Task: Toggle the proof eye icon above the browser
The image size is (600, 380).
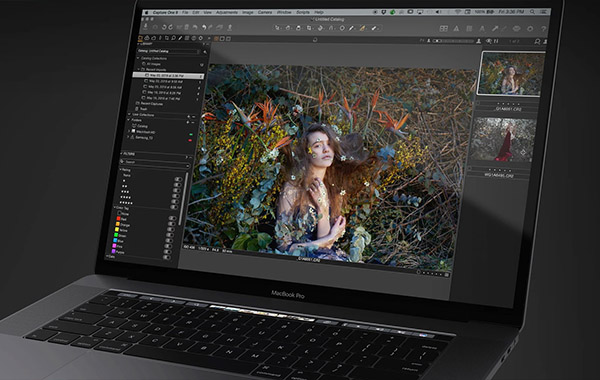Action: tap(489, 41)
